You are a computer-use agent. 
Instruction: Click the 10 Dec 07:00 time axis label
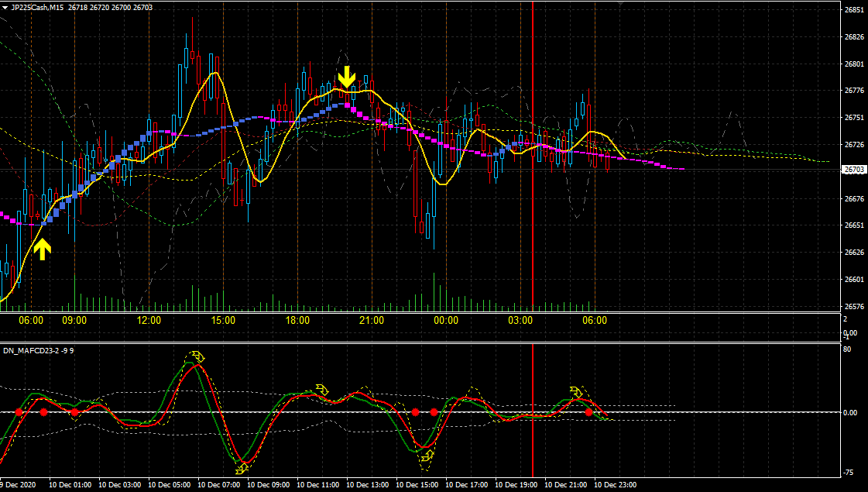point(218,485)
